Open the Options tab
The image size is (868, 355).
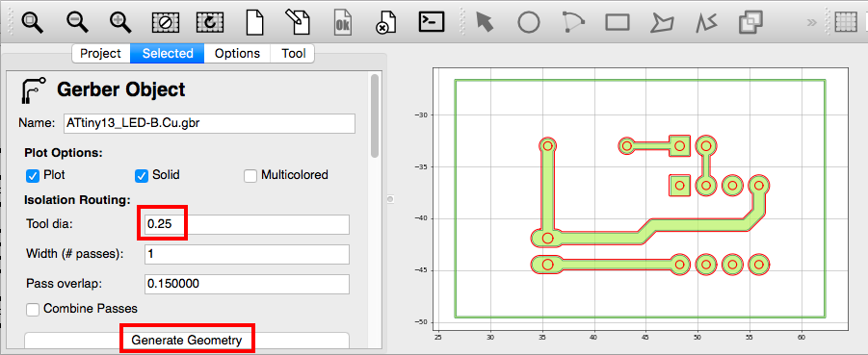point(238,54)
